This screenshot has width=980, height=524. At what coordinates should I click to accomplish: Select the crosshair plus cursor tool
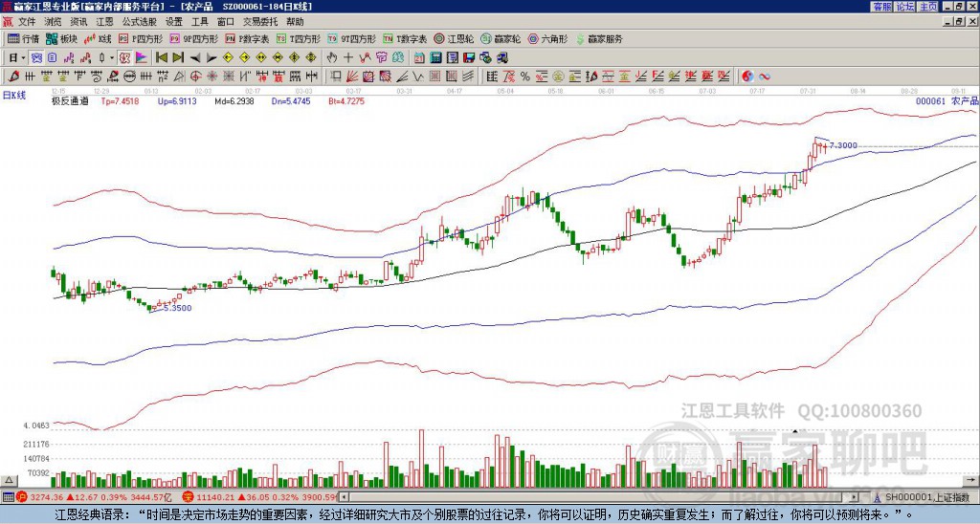pos(348,58)
